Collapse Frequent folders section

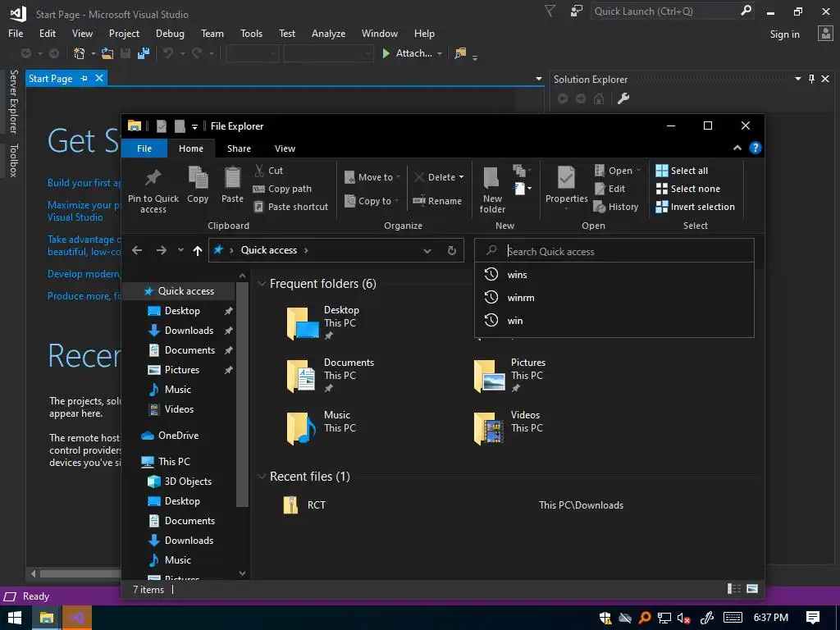pos(262,283)
